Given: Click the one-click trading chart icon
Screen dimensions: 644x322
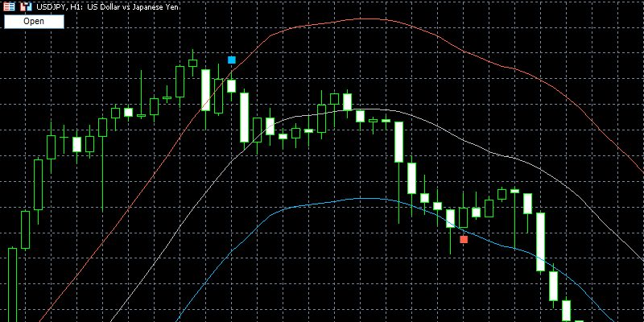Looking at the screenshot, I should click(x=27, y=7).
